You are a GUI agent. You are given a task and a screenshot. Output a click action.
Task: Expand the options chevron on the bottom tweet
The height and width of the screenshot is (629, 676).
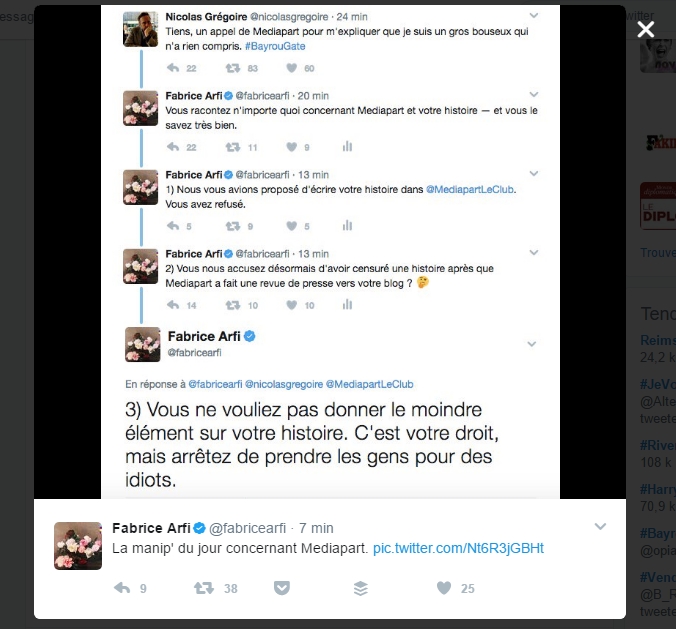click(600, 526)
